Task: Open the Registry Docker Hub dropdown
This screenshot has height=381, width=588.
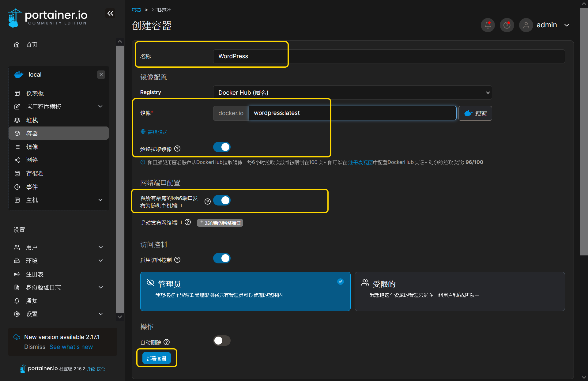Action: 352,92
